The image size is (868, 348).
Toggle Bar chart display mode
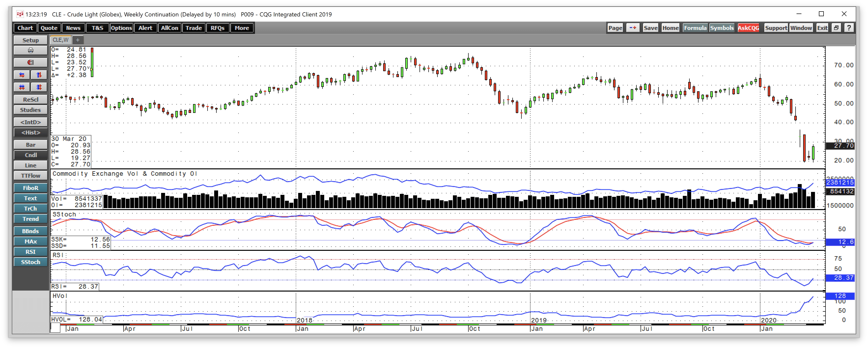[x=30, y=144]
